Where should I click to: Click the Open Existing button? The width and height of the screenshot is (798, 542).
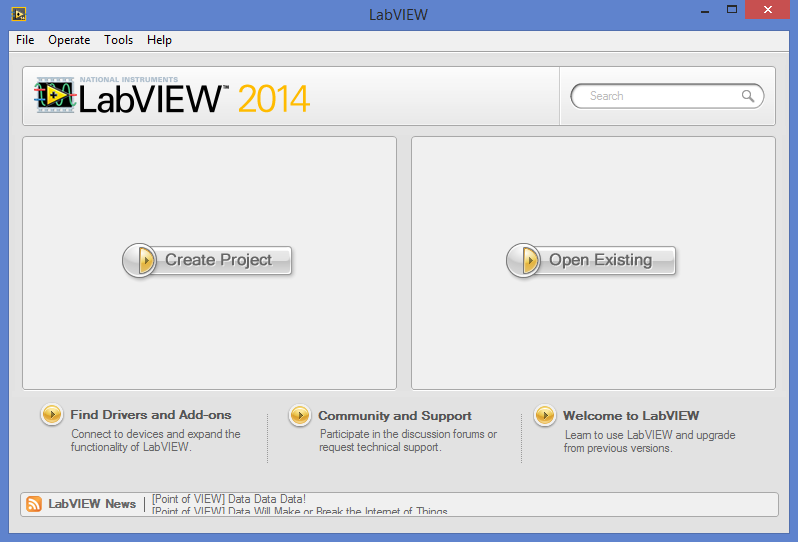click(x=591, y=260)
